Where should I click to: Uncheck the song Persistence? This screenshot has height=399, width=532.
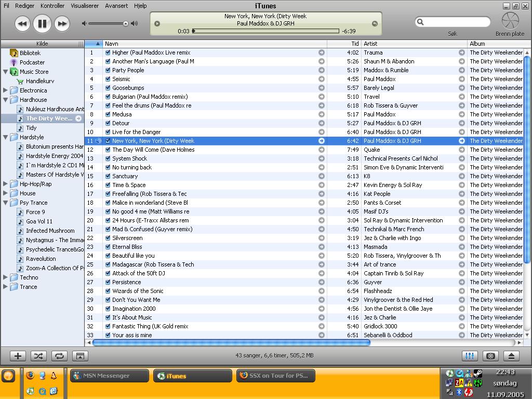(108, 282)
